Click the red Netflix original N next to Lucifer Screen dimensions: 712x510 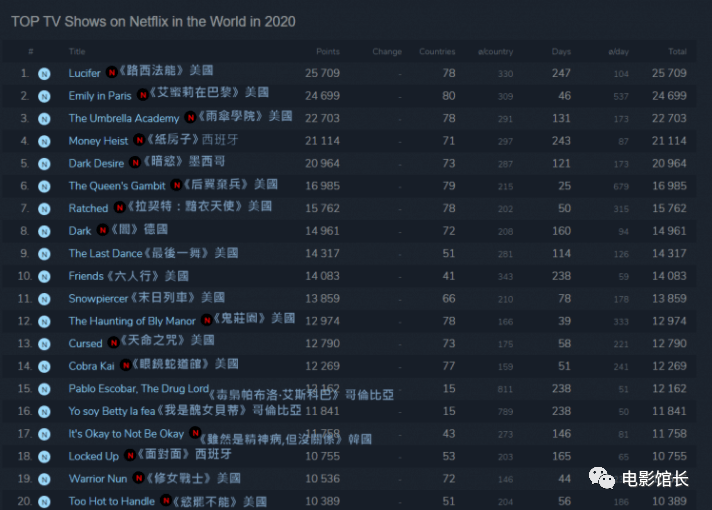[x=112, y=72]
